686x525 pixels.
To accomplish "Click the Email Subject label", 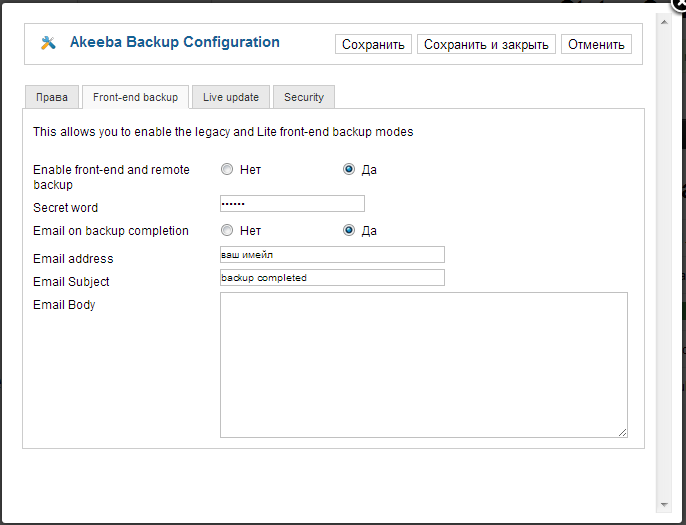I will click(71, 282).
